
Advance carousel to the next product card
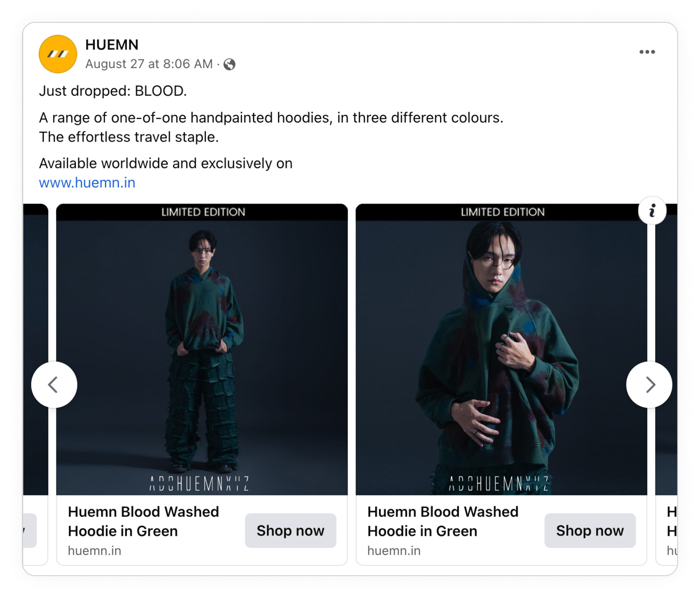pyautogui.click(x=650, y=385)
